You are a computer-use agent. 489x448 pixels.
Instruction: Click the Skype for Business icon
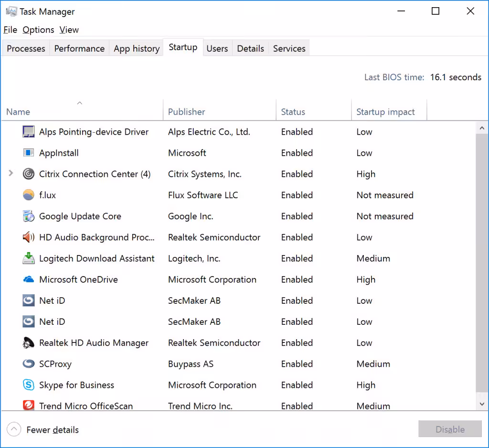[28, 384]
